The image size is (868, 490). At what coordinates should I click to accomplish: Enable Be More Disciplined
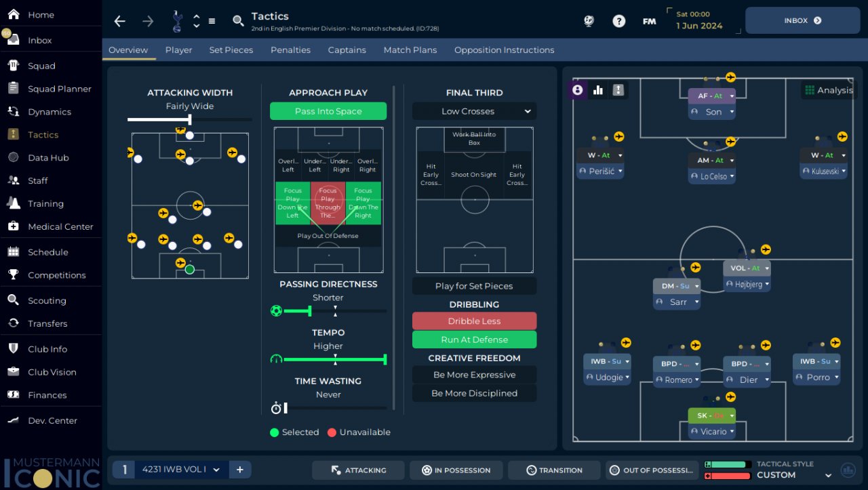tap(474, 393)
